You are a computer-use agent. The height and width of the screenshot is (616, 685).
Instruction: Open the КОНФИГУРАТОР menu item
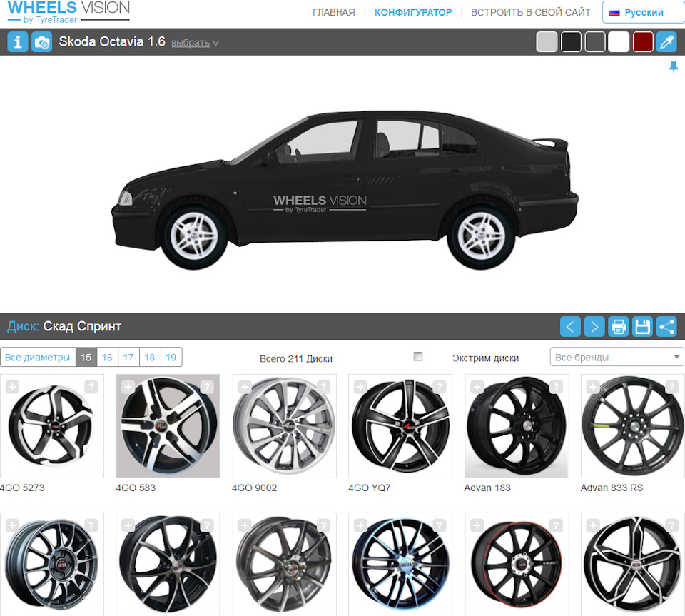coord(413,12)
